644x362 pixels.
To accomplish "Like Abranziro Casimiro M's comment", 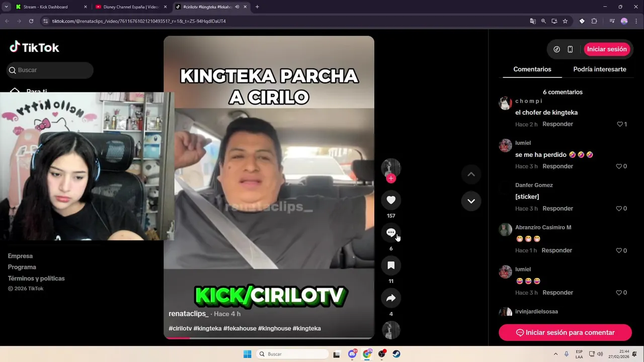I will (619, 250).
